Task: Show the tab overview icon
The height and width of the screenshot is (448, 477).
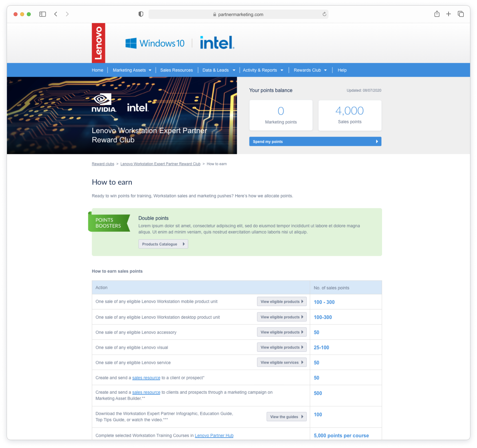Action: [x=460, y=14]
